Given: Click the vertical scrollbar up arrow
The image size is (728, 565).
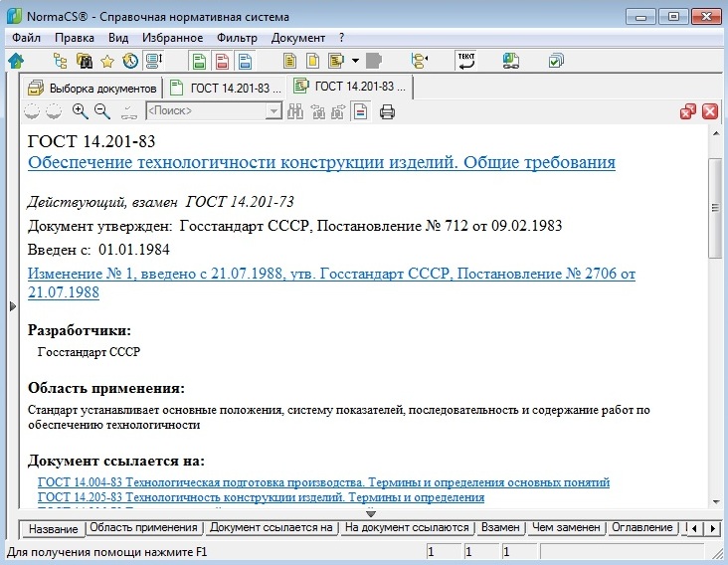Looking at the screenshot, I should pos(715,133).
